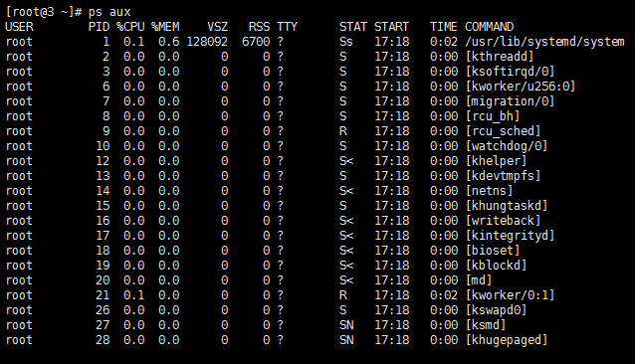Click the VSZ column header
This screenshot has height=364, width=635.
pyautogui.click(x=217, y=27)
